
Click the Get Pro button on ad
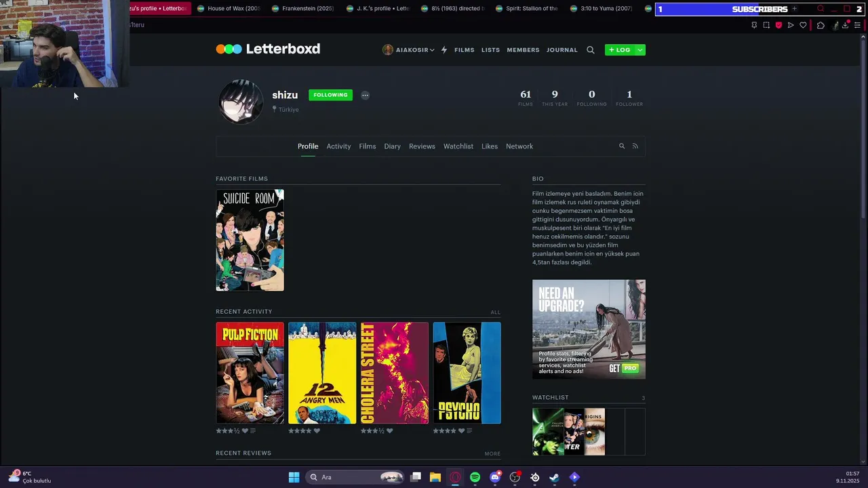tap(624, 368)
